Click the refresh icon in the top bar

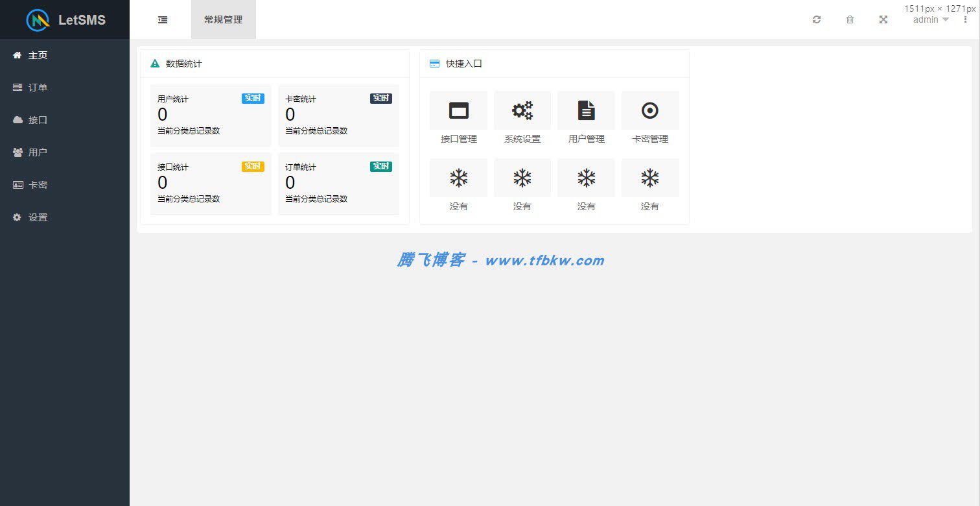817,19
